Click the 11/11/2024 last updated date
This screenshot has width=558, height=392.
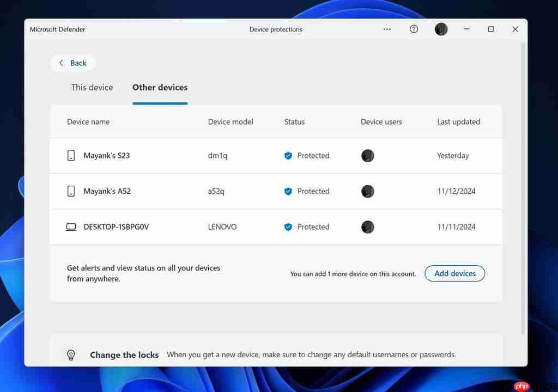(456, 226)
